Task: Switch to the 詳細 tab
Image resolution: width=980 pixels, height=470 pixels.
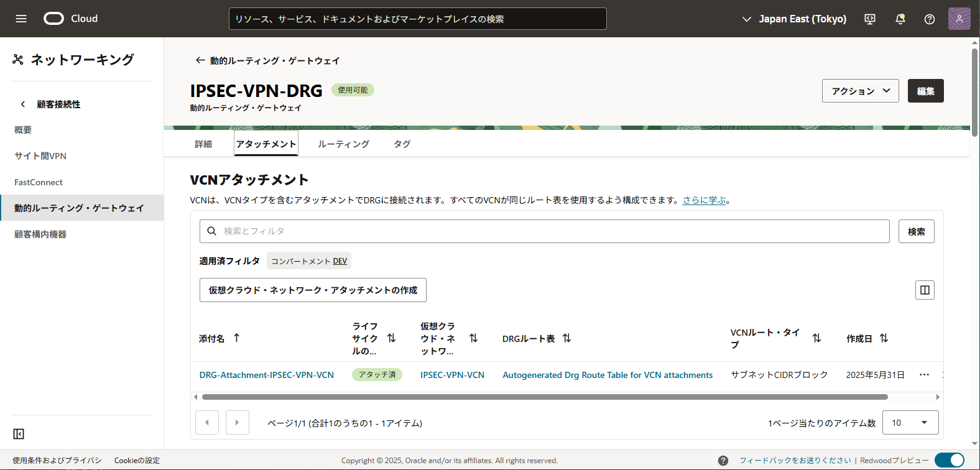Action: point(203,144)
